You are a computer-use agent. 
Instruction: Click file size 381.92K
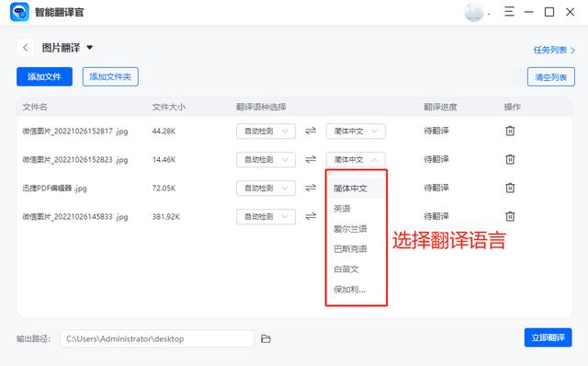coord(166,217)
